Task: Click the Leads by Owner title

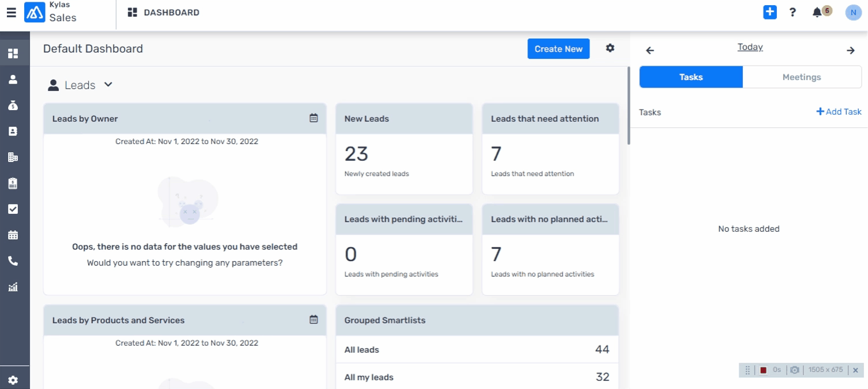Action: click(85, 119)
